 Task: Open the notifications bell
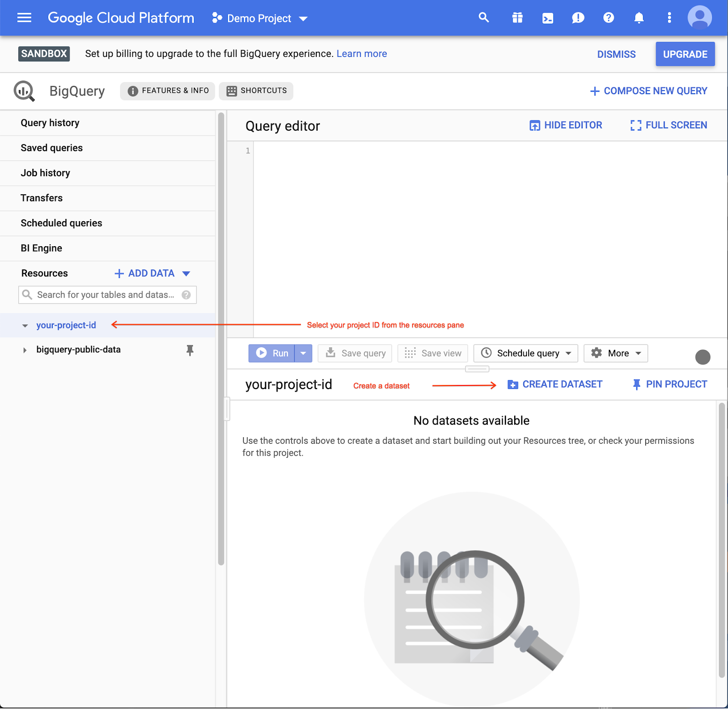click(639, 18)
